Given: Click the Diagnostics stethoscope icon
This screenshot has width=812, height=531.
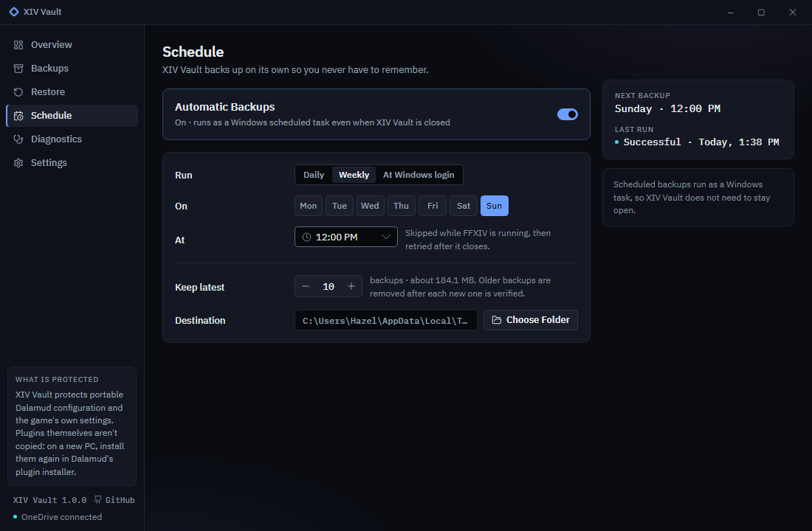Looking at the screenshot, I should click(x=18, y=139).
